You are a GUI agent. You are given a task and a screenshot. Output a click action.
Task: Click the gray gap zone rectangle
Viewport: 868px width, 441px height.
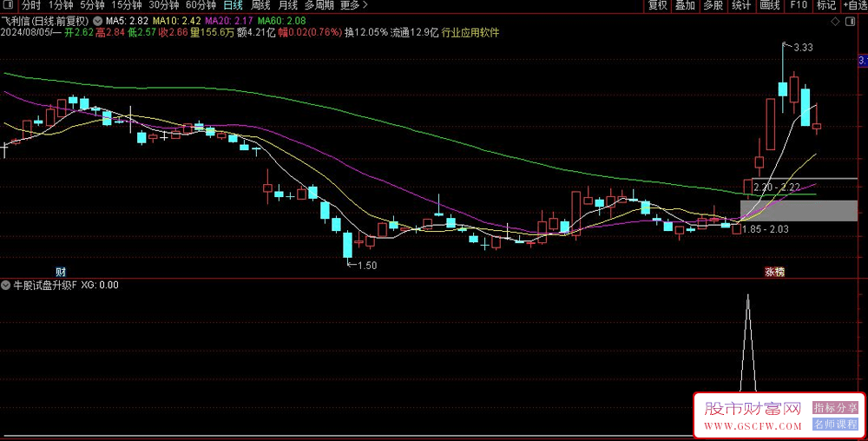(799, 211)
